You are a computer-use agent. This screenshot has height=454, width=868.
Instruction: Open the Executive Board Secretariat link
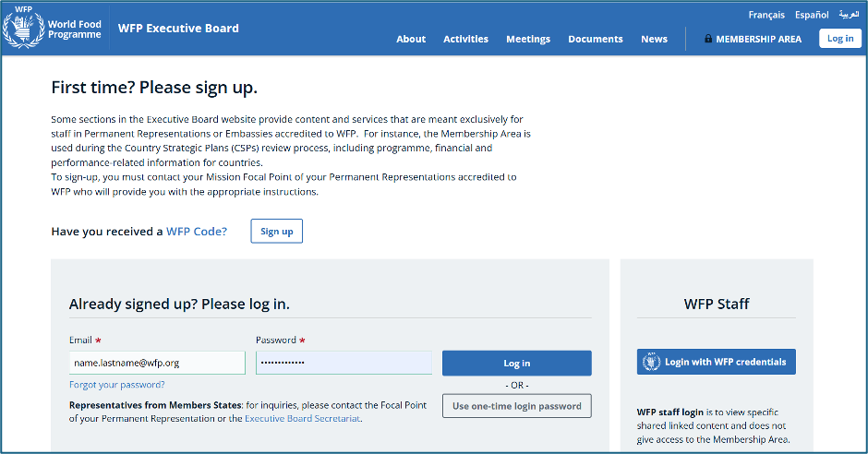(302, 419)
